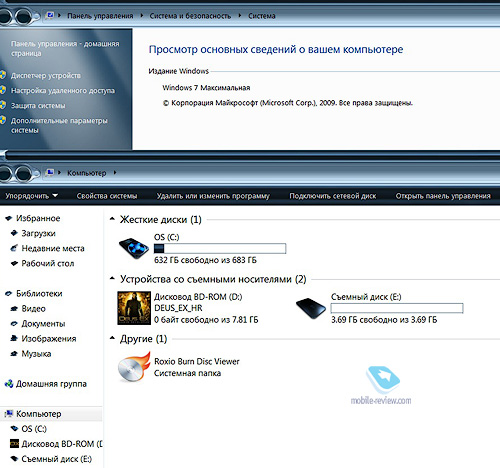This screenshot has width=500, height=468.
Task: Click Защита системы link
Action: tap(38, 106)
